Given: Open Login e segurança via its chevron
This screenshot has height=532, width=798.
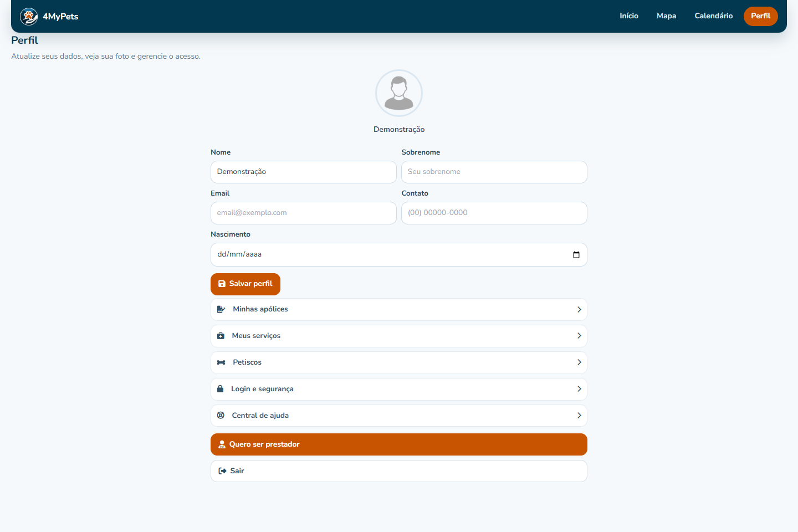Looking at the screenshot, I should pos(579,389).
